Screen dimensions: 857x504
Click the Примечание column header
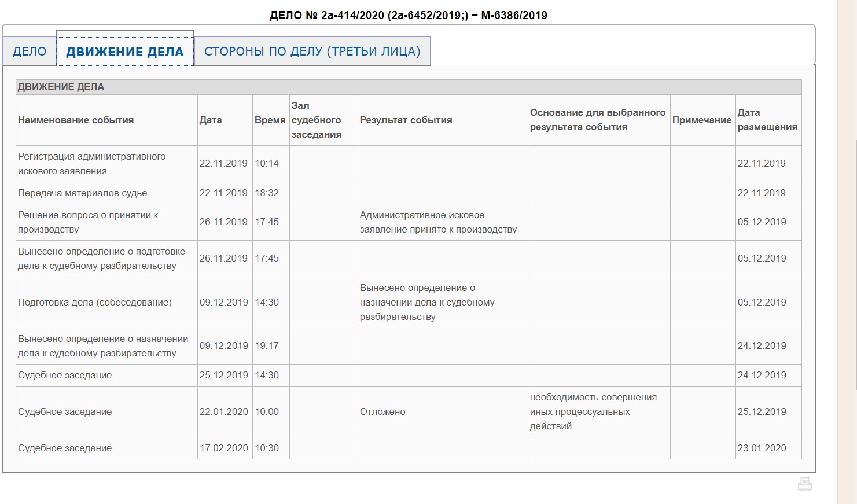701,120
